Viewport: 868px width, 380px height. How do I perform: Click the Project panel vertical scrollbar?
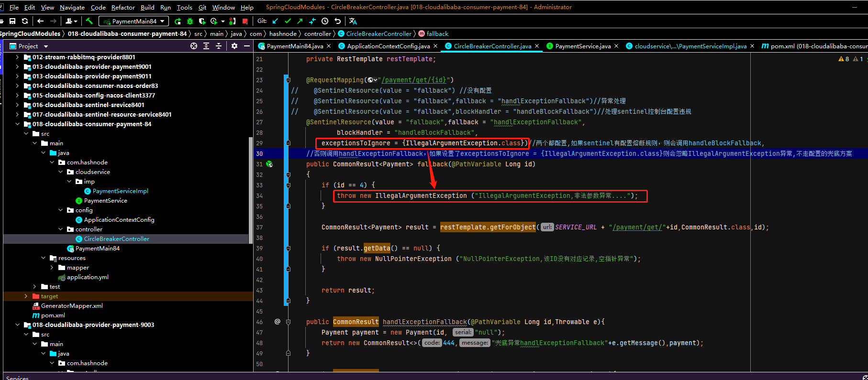pos(251,190)
